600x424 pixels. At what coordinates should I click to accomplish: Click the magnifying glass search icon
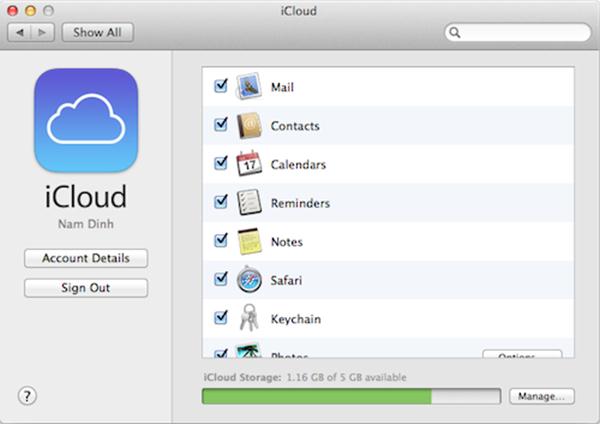click(455, 33)
